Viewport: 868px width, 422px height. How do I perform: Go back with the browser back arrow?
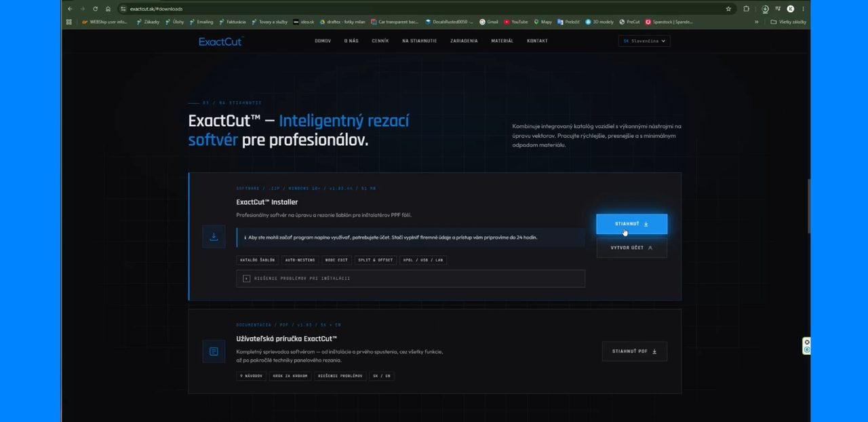pos(69,9)
